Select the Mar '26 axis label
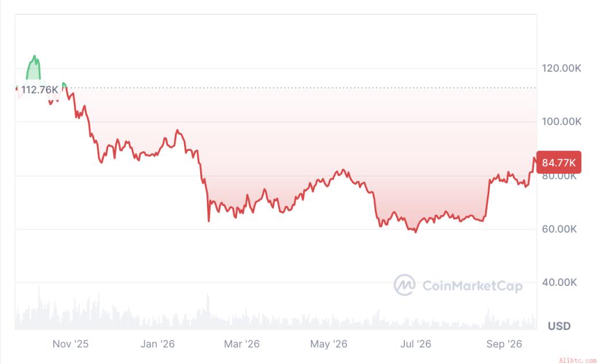Viewport: 598px width, 364px height. click(x=242, y=344)
